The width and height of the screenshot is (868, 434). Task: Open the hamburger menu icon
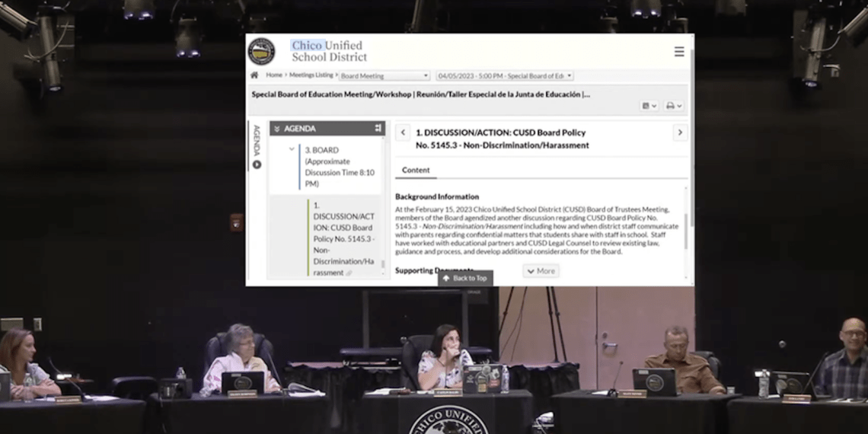(x=678, y=52)
